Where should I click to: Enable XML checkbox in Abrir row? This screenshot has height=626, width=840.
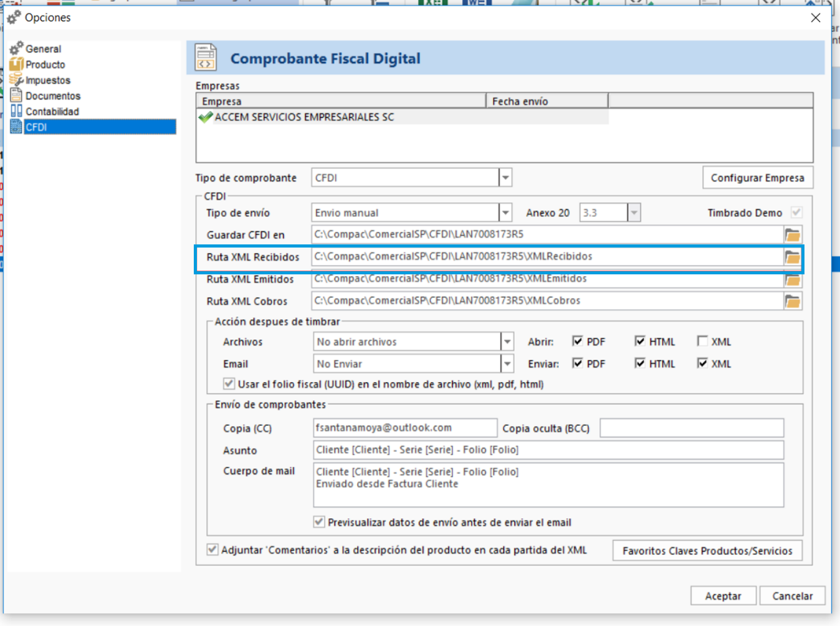point(702,341)
